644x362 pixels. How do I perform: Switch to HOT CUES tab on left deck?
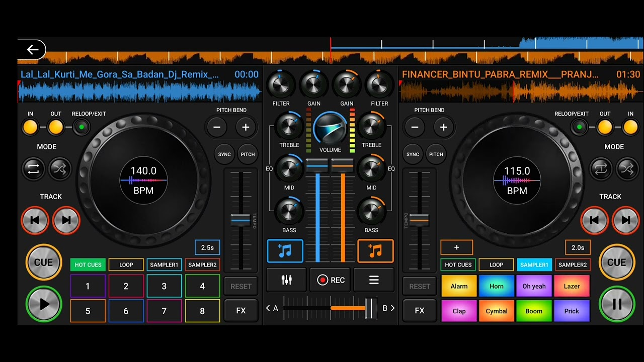point(88,265)
